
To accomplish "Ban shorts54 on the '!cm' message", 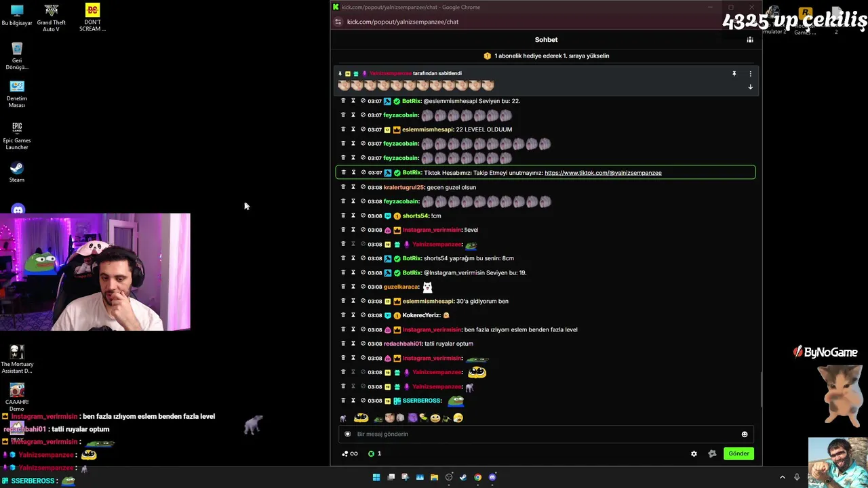I will (363, 216).
